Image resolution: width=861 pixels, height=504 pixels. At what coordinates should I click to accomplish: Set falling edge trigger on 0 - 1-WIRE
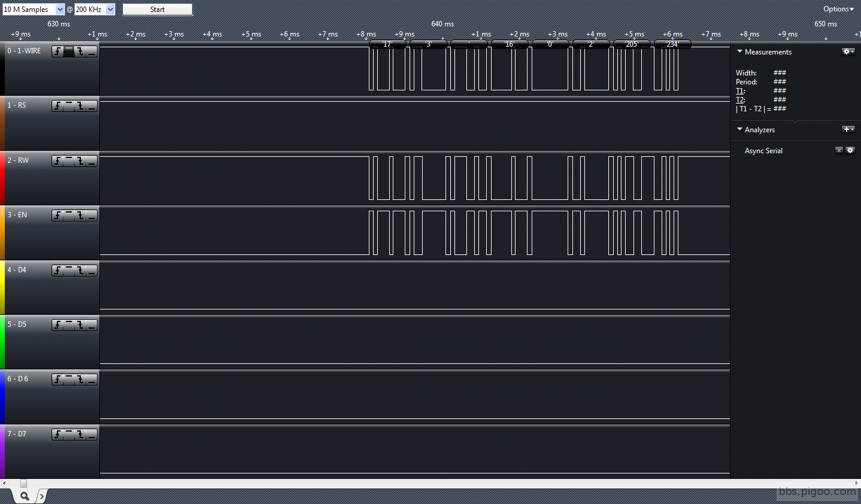[80, 51]
